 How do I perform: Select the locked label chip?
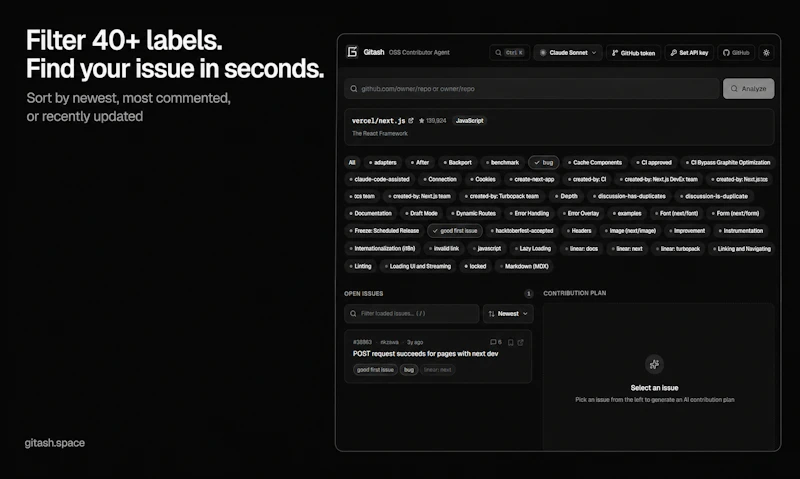tap(475, 266)
